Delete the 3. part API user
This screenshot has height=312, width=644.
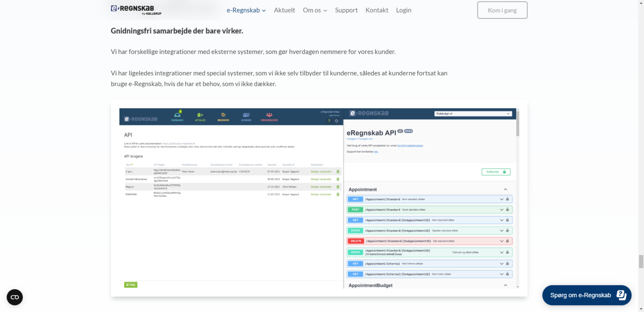(x=338, y=172)
